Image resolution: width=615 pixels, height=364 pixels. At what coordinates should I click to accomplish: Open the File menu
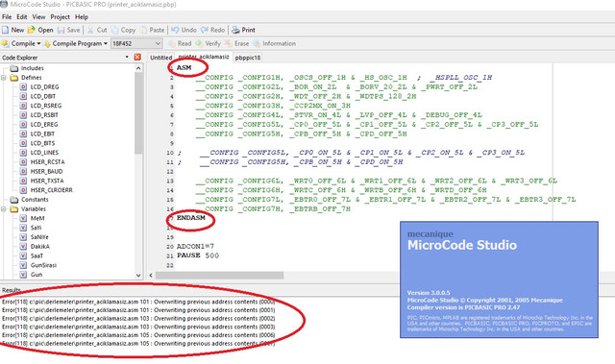tap(7, 17)
